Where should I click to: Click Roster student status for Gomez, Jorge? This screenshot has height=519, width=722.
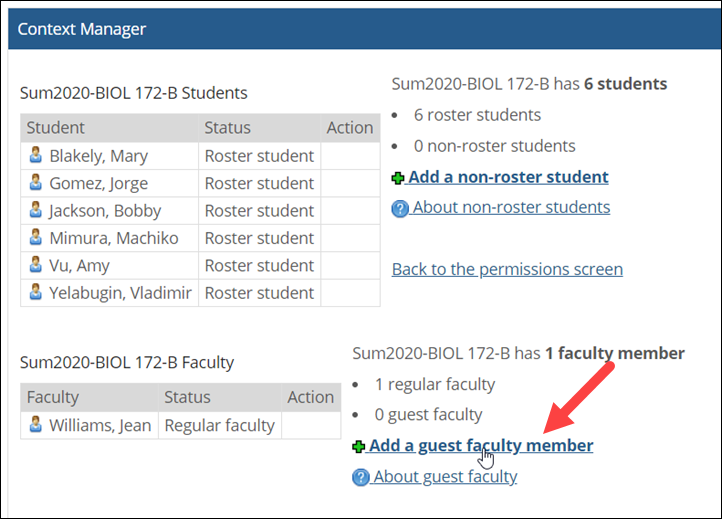pos(259,183)
